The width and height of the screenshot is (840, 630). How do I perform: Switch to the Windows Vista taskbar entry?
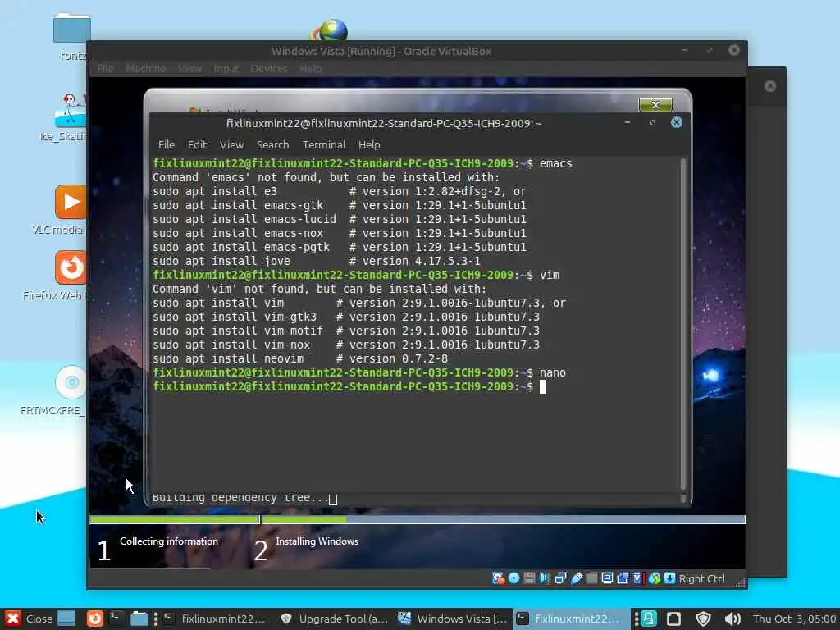tap(453, 619)
